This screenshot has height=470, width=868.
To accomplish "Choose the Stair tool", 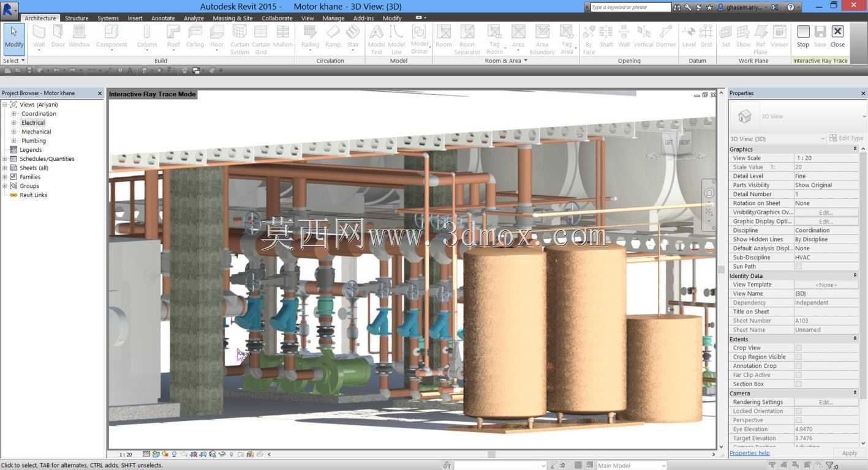I will coord(353,37).
